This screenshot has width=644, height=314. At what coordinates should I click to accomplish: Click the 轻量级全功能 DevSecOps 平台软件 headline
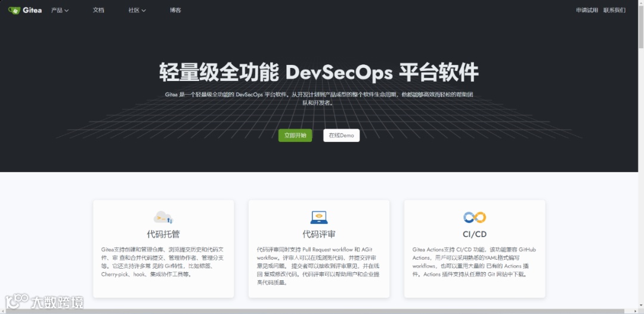[x=318, y=73]
